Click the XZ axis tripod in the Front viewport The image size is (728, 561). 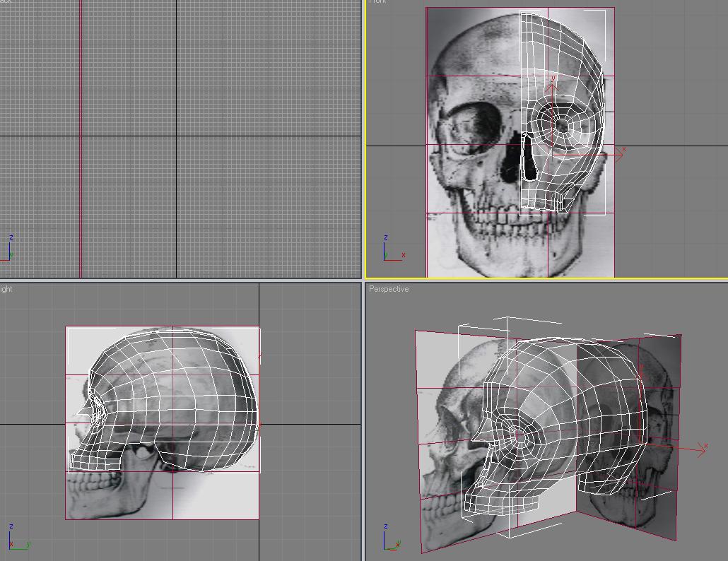coord(394,248)
